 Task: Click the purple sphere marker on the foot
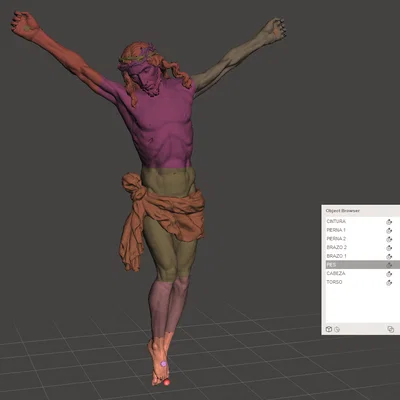(x=163, y=364)
